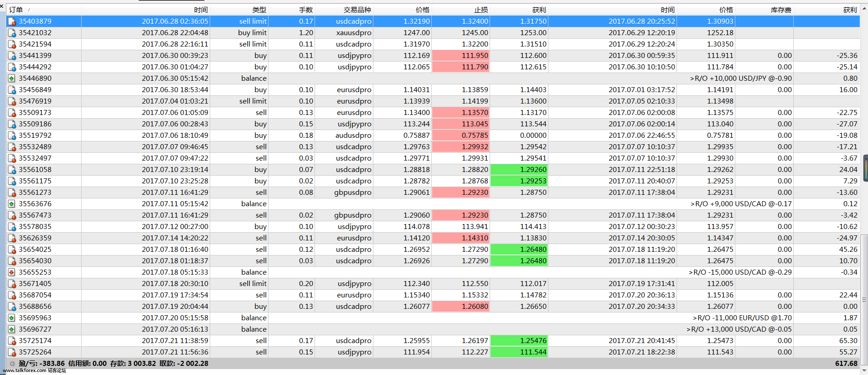Click the summary row icon beside 盈/亏
The height and width of the screenshot is (375, 868).
12,364
